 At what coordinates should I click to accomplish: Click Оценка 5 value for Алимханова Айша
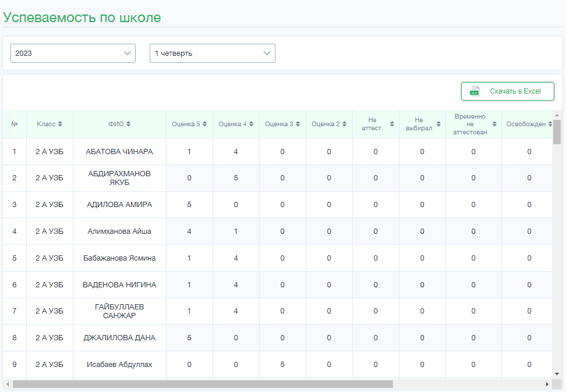189,231
